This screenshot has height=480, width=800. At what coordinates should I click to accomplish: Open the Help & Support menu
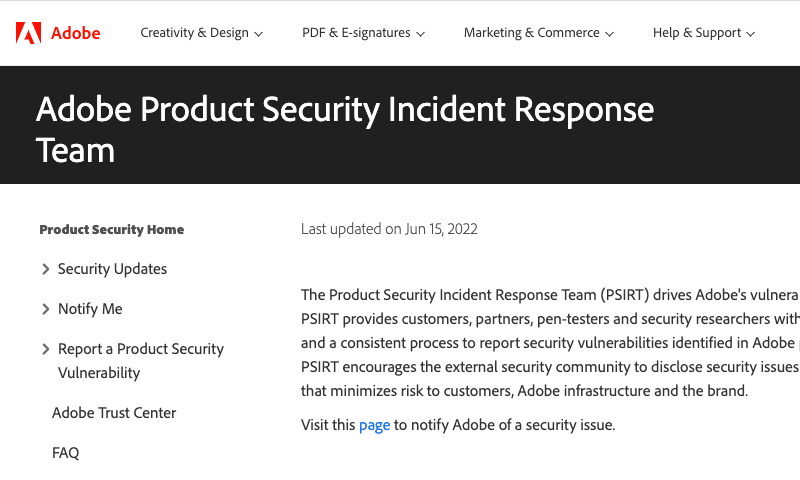click(697, 33)
